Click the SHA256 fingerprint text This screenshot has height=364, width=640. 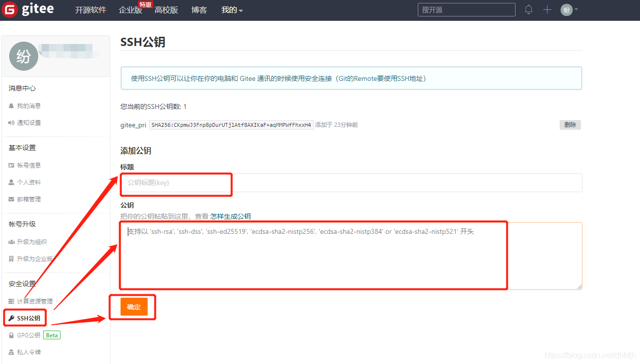(231, 125)
